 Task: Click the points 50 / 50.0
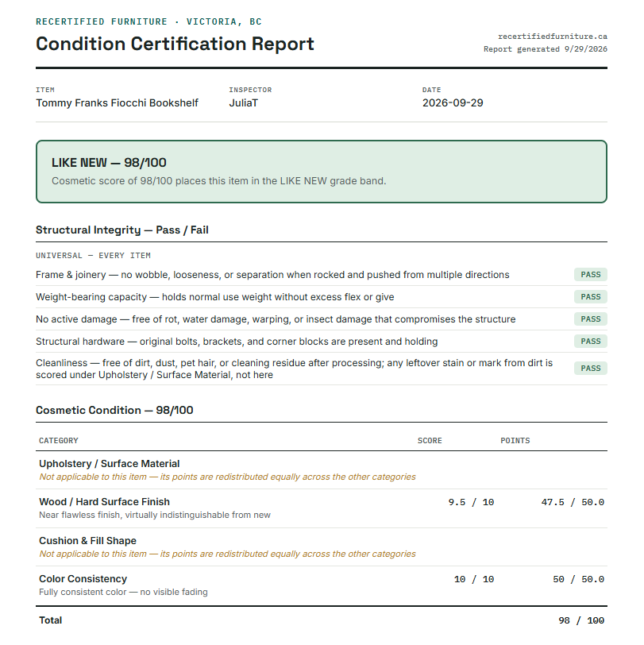[x=578, y=579]
